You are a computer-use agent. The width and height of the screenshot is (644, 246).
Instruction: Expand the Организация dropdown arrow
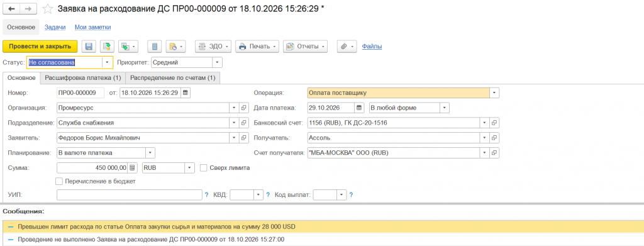coord(234,108)
